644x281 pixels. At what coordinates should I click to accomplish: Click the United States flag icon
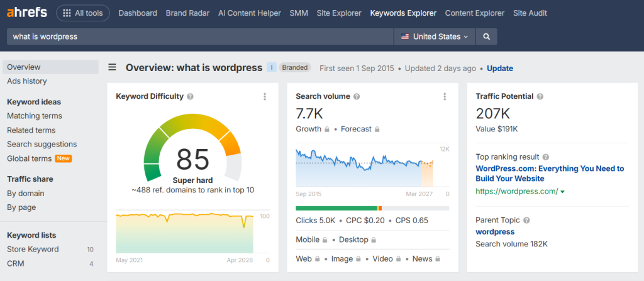tap(406, 36)
